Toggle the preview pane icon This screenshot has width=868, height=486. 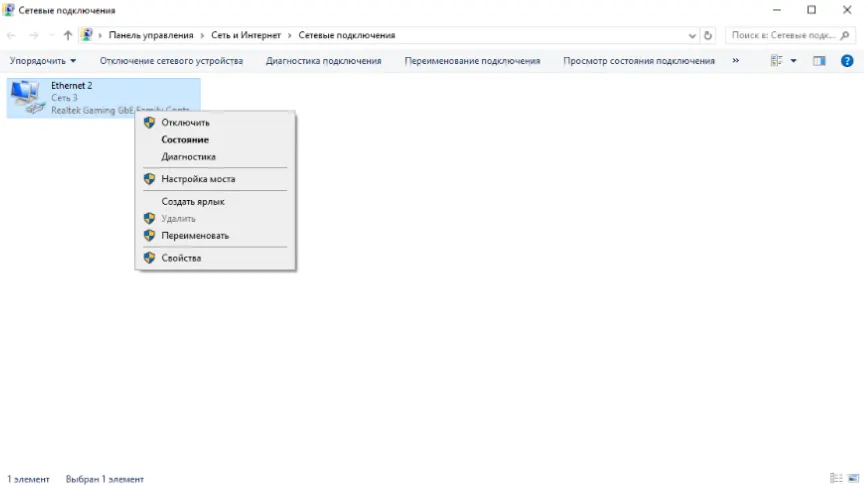coord(819,61)
